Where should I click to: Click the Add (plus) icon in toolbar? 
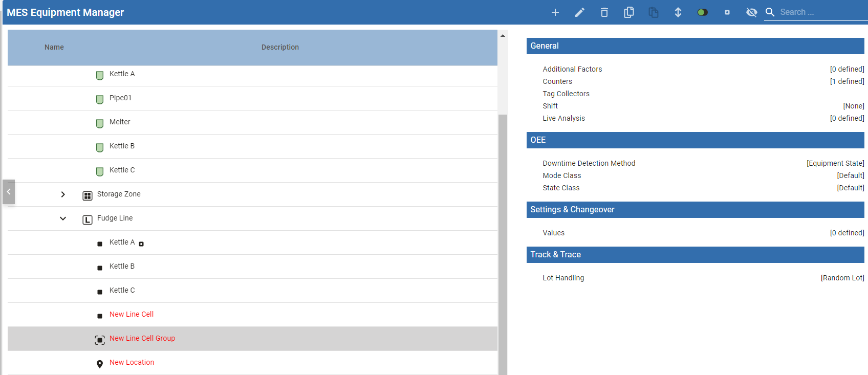tap(555, 12)
